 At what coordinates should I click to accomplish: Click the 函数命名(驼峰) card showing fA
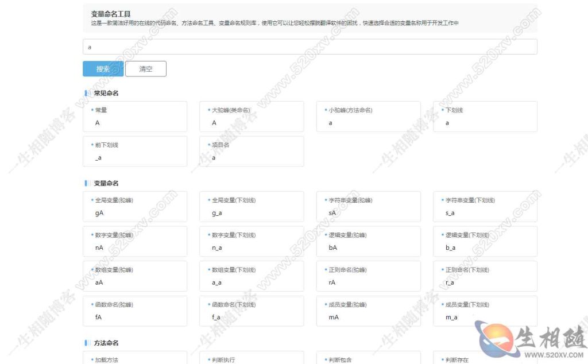[x=135, y=311]
